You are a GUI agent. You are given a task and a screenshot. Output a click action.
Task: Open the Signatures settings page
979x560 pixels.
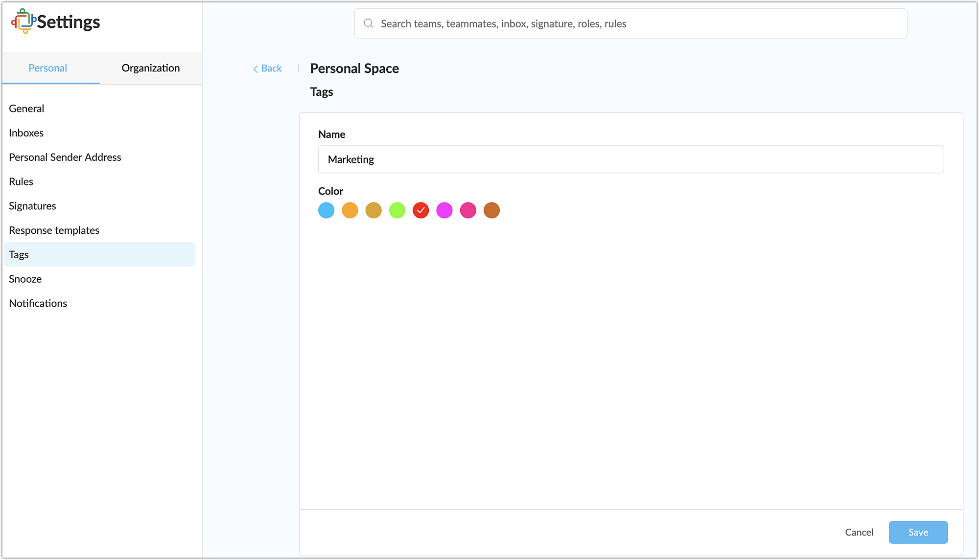coord(32,206)
